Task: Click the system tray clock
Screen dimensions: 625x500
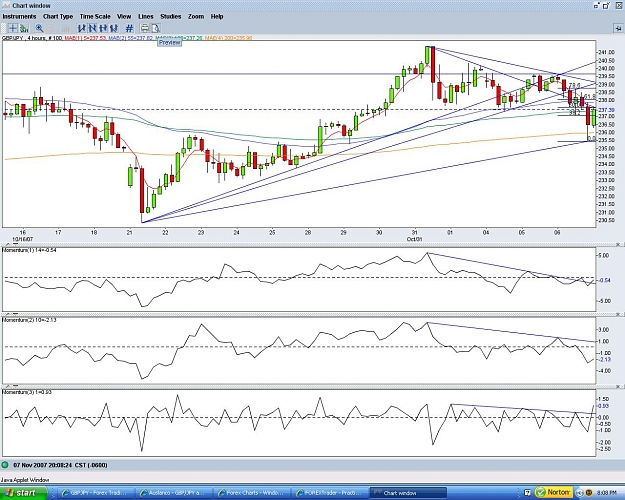Action: click(x=607, y=493)
